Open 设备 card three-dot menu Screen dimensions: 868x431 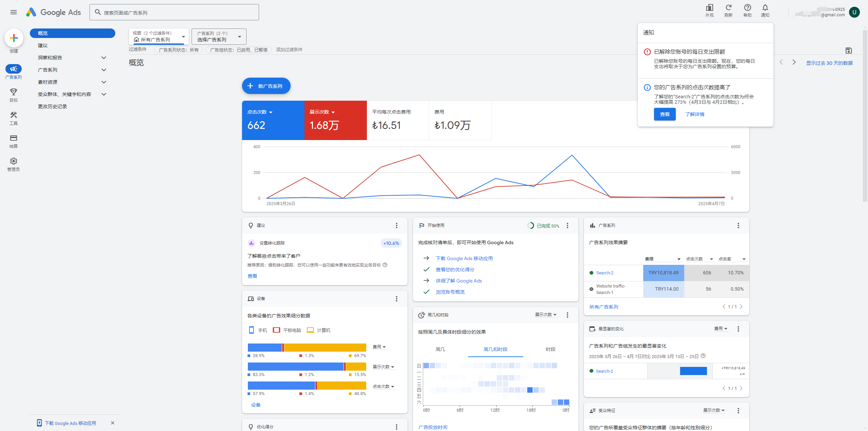[x=396, y=299]
